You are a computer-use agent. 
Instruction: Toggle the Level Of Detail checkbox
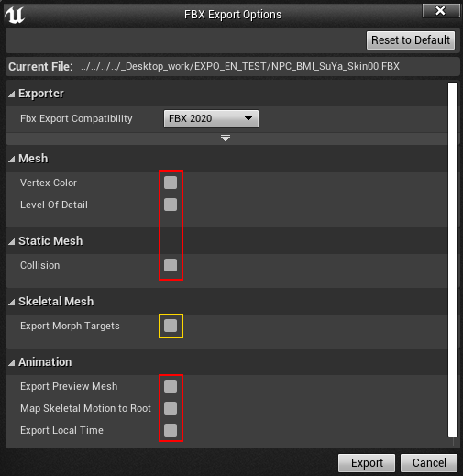pos(171,205)
